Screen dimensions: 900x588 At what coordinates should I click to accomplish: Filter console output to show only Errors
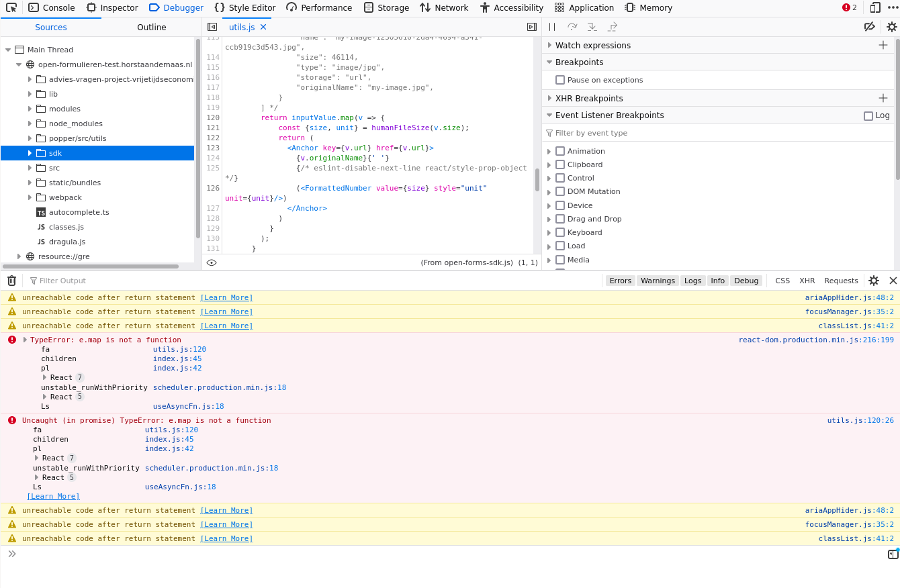[x=620, y=281]
